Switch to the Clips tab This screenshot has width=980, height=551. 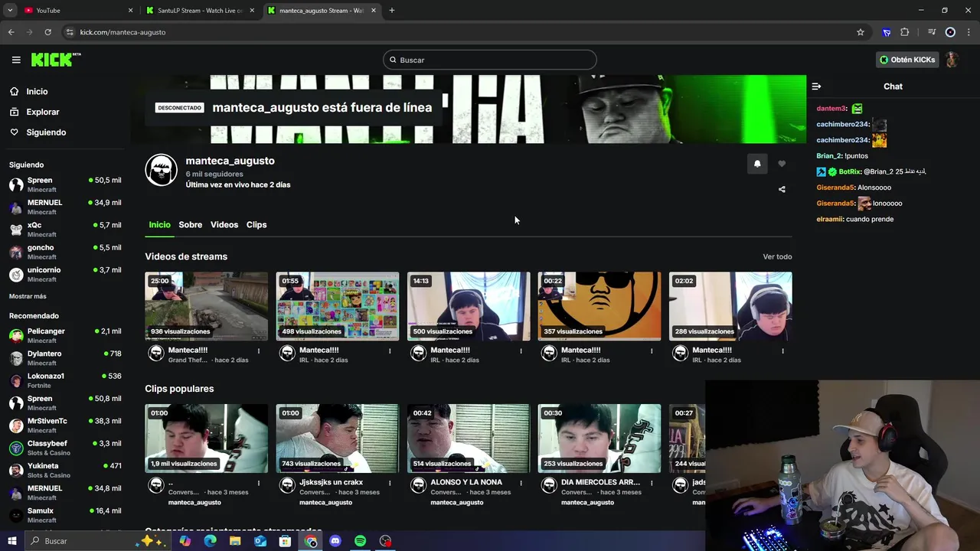[x=256, y=225]
